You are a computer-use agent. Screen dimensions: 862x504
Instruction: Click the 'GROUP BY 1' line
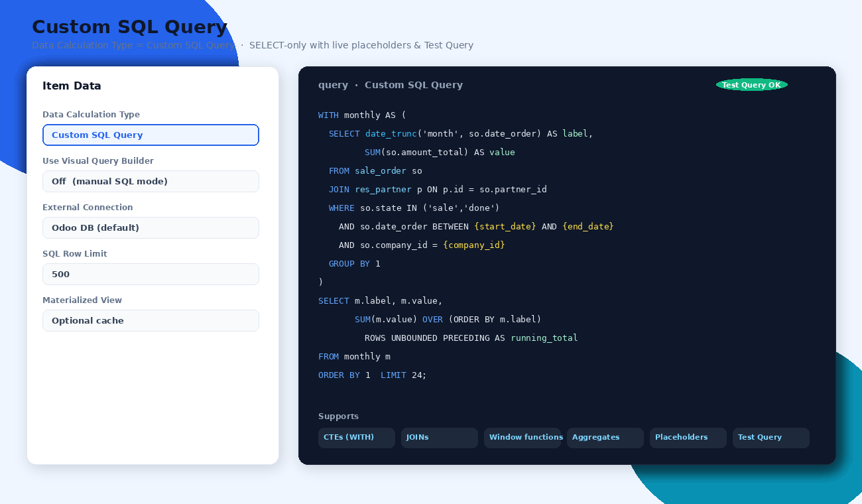pyautogui.click(x=355, y=264)
